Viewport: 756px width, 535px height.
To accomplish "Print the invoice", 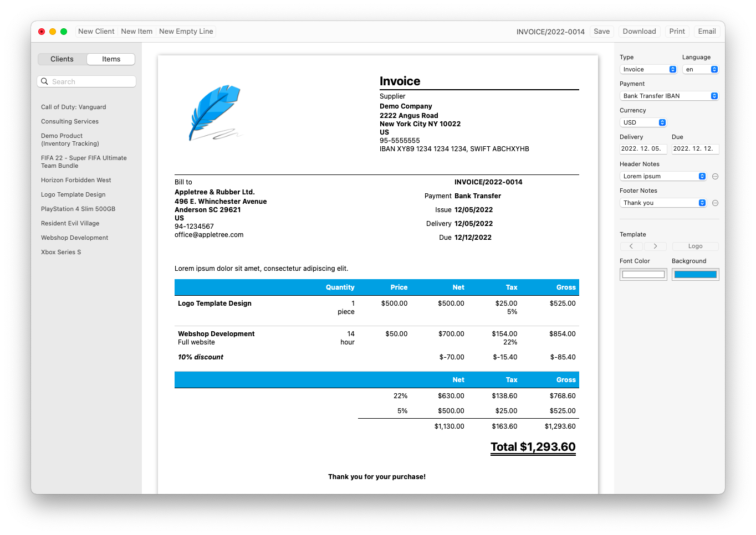I will coord(677,32).
